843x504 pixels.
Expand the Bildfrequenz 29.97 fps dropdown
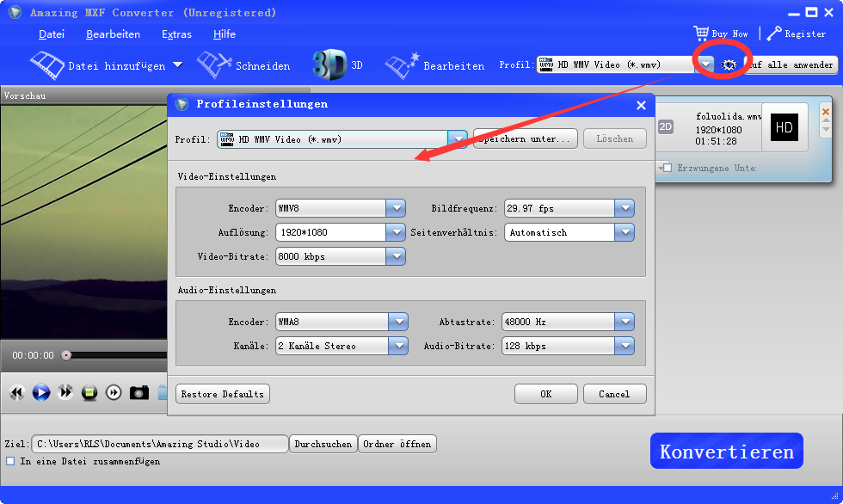click(x=625, y=208)
